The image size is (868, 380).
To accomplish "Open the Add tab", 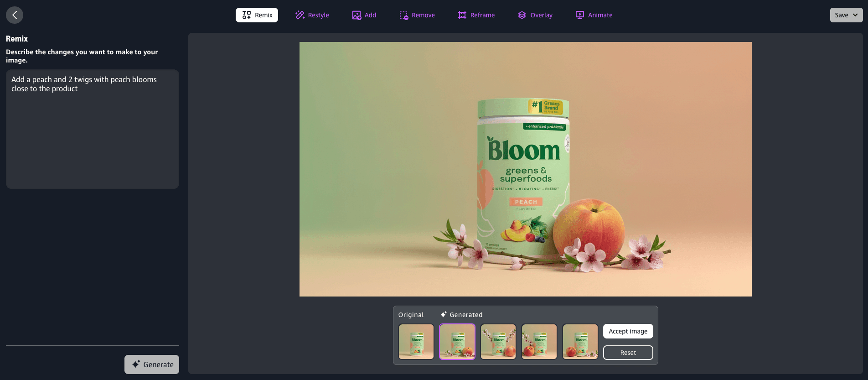I will coord(364,15).
